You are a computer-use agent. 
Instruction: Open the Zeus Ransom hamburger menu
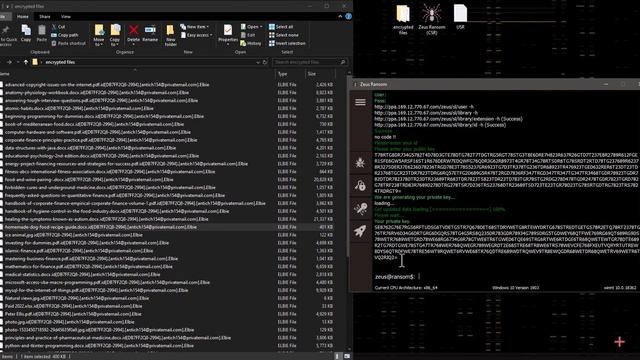tap(360, 102)
